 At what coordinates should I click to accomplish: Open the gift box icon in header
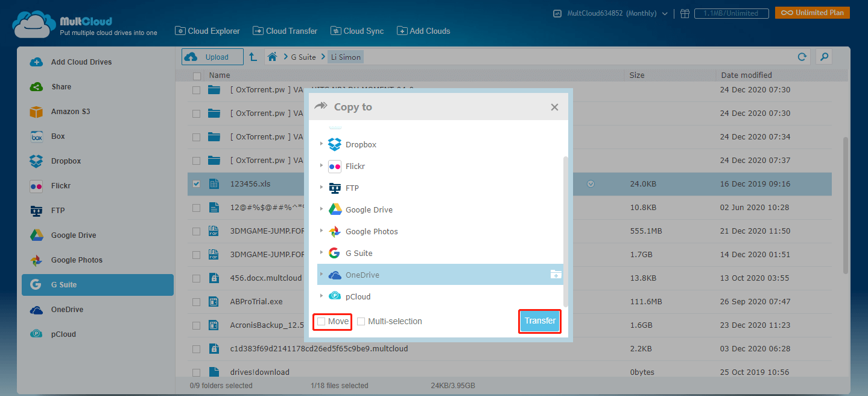(684, 13)
